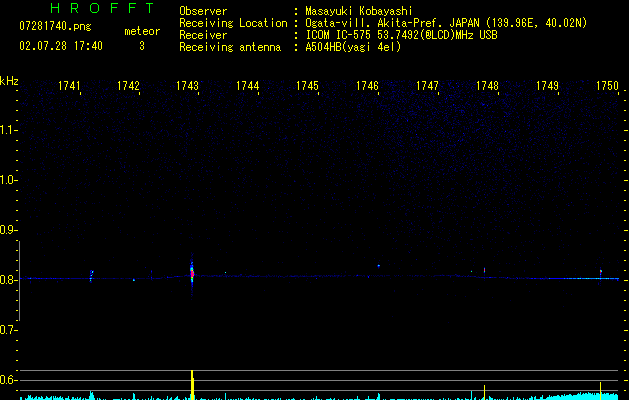
Task: Click the 1741 time axis marker
Action: click(69, 86)
